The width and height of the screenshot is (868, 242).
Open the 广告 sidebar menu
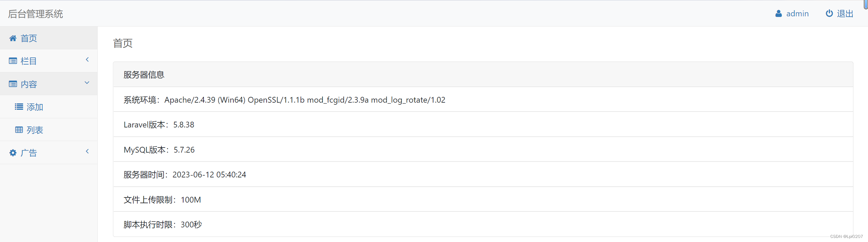(x=49, y=153)
